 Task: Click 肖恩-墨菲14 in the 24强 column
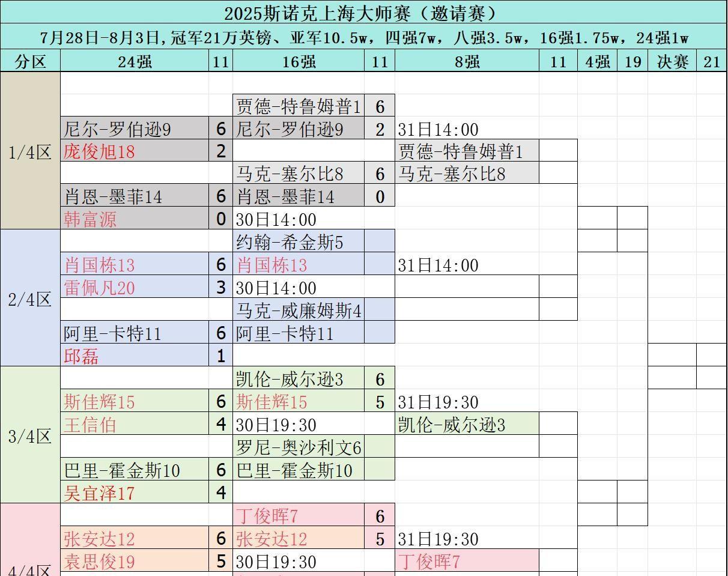(135, 196)
